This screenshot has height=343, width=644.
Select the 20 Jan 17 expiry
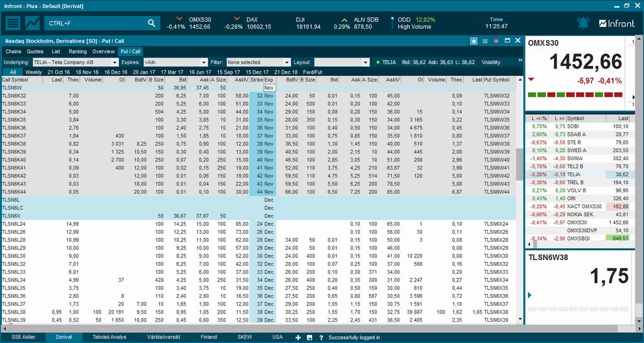click(144, 72)
